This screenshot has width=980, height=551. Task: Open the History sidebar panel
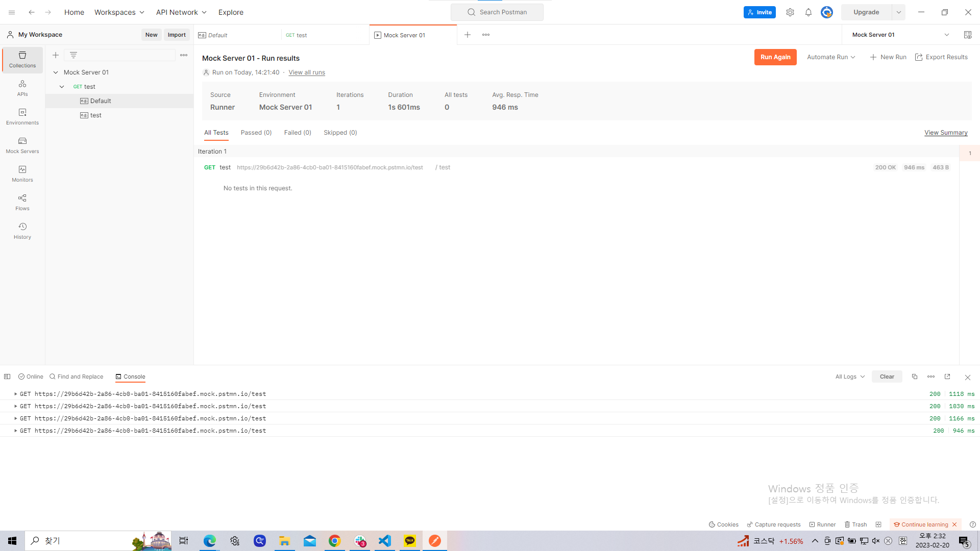pos(22,231)
